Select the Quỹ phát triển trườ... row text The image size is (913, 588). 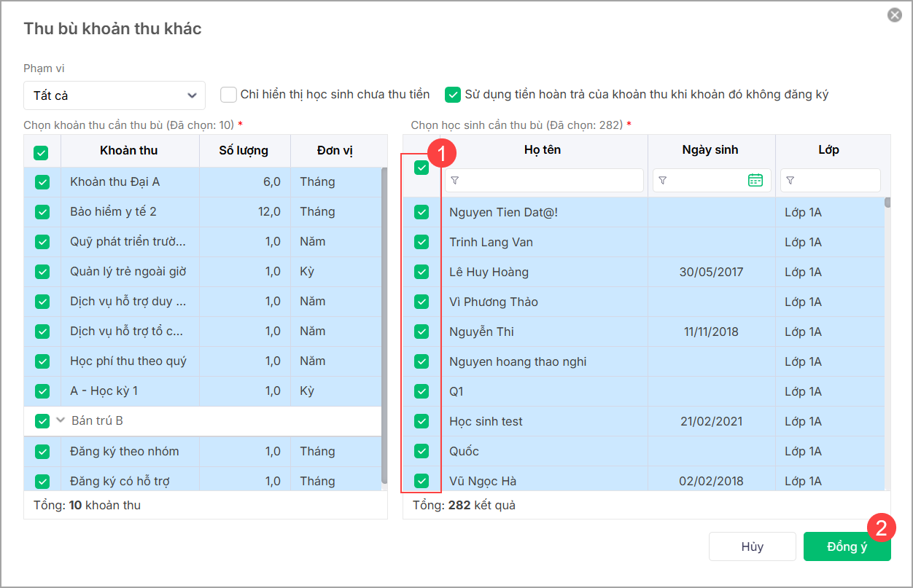click(x=128, y=242)
